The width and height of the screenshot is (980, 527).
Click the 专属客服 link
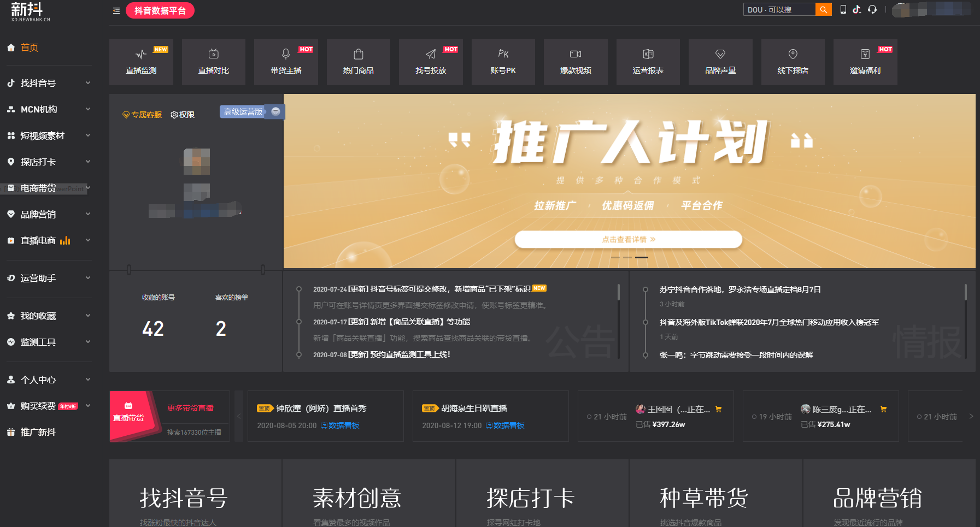pos(142,115)
